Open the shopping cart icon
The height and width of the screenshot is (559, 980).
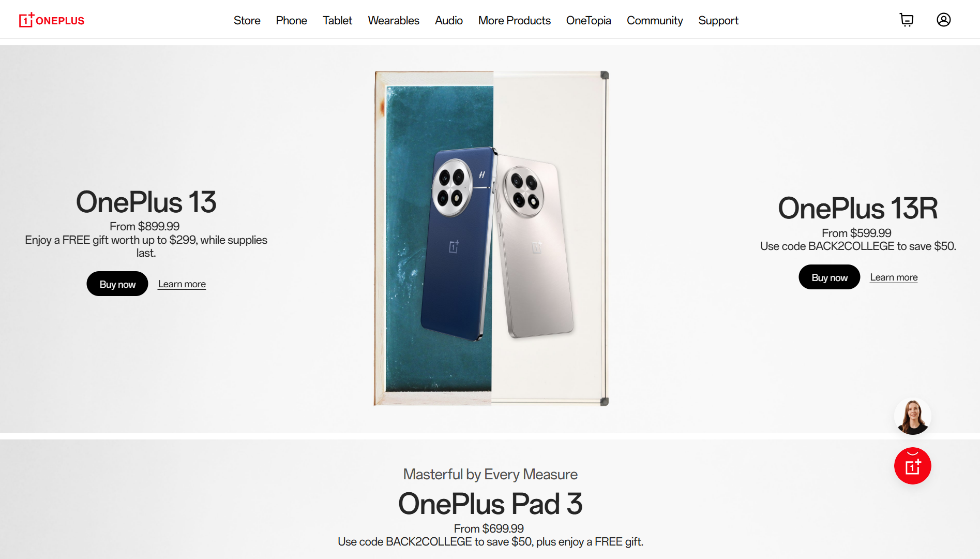point(907,20)
